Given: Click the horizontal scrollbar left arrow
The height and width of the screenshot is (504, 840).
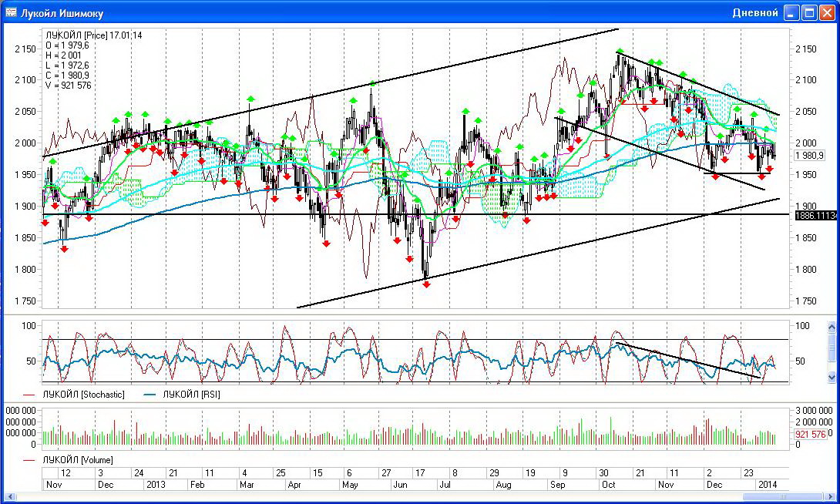Looking at the screenshot, I should coord(8,498).
